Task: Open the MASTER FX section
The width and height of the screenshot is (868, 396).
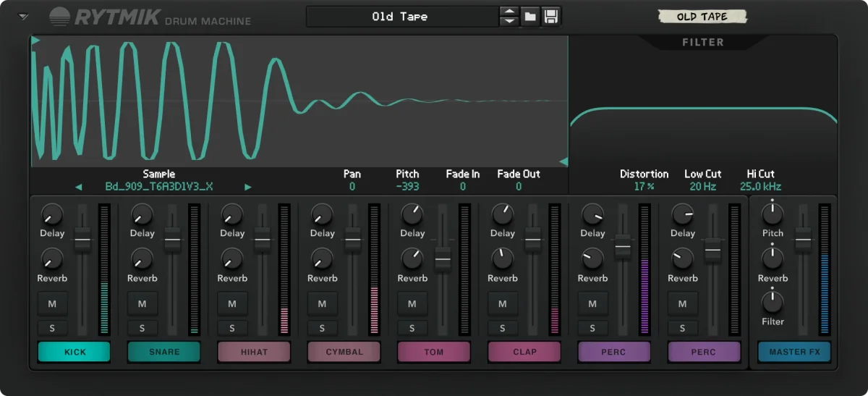Action: click(x=794, y=352)
